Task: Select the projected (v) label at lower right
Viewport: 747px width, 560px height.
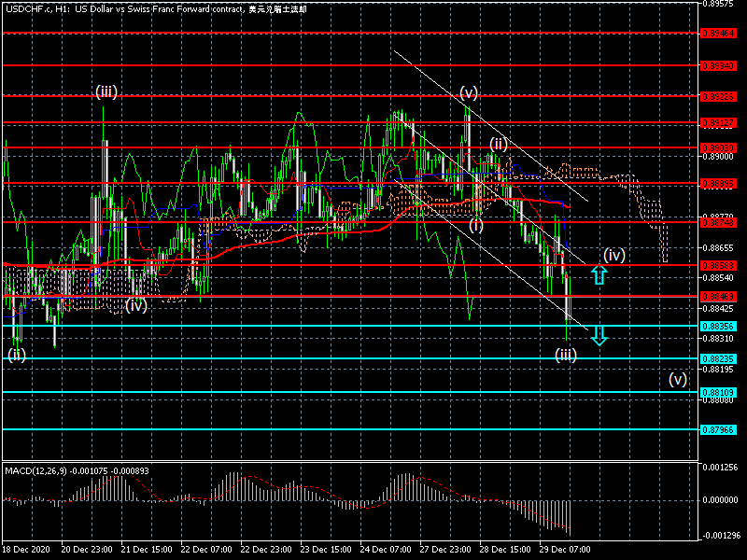Action: (677, 380)
